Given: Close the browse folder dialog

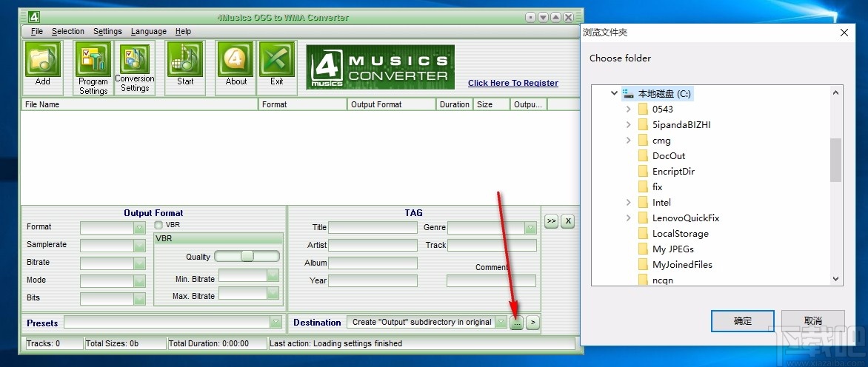Looking at the screenshot, I should click(x=844, y=33).
